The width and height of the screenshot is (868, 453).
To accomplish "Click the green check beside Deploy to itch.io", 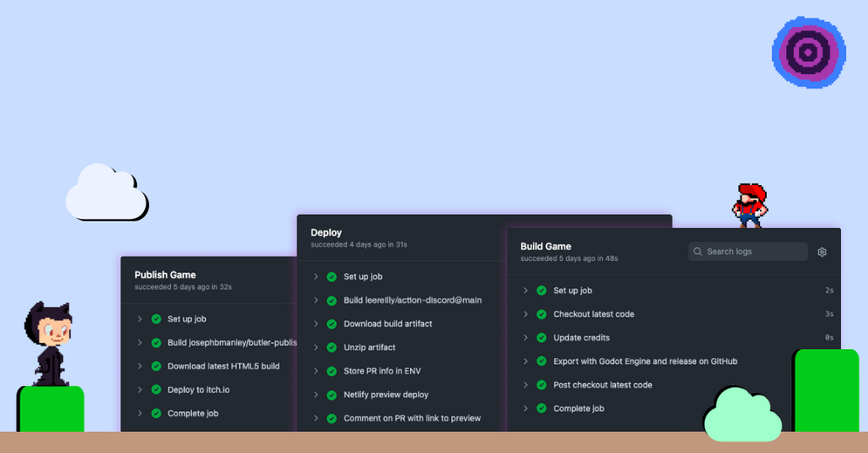I will [156, 390].
